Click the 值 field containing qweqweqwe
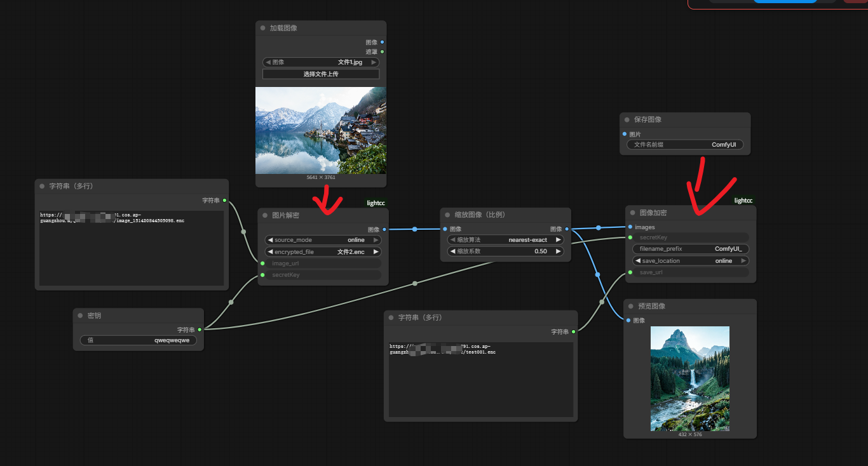868x466 pixels. pyautogui.click(x=138, y=340)
